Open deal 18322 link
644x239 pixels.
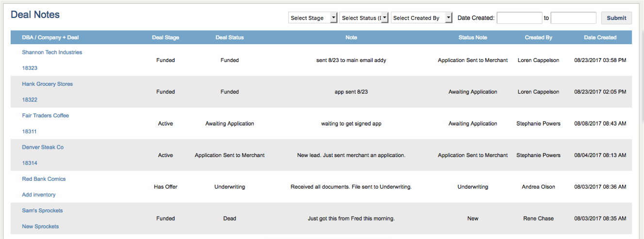pyautogui.click(x=30, y=100)
